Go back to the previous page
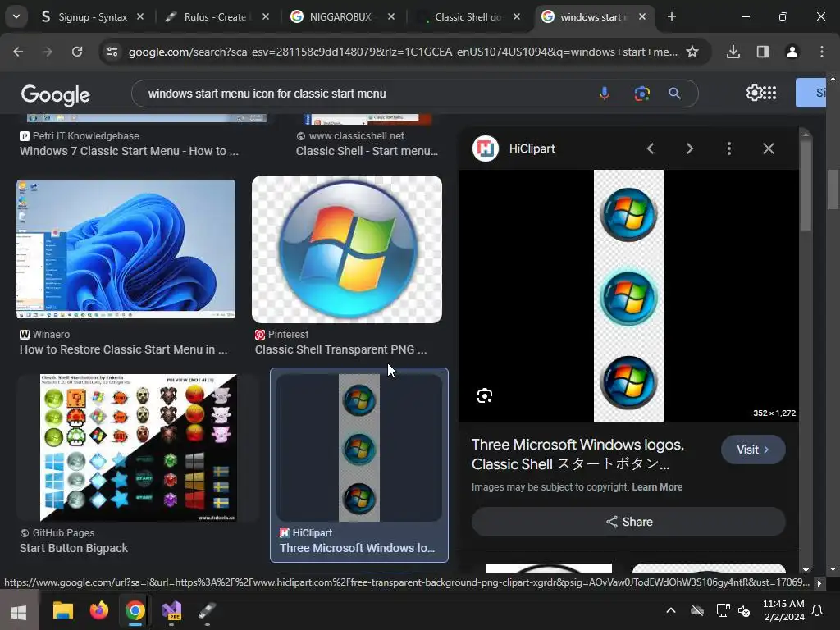 [18, 52]
